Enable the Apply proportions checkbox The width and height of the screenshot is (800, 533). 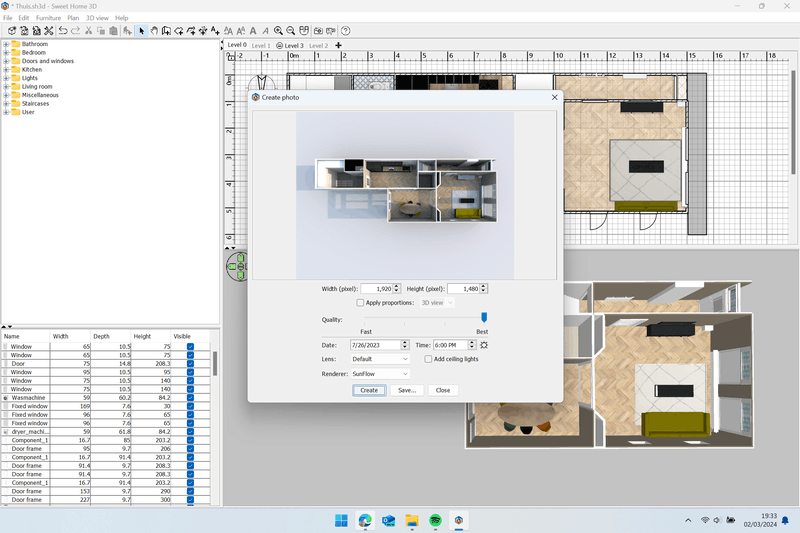(x=361, y=302)
